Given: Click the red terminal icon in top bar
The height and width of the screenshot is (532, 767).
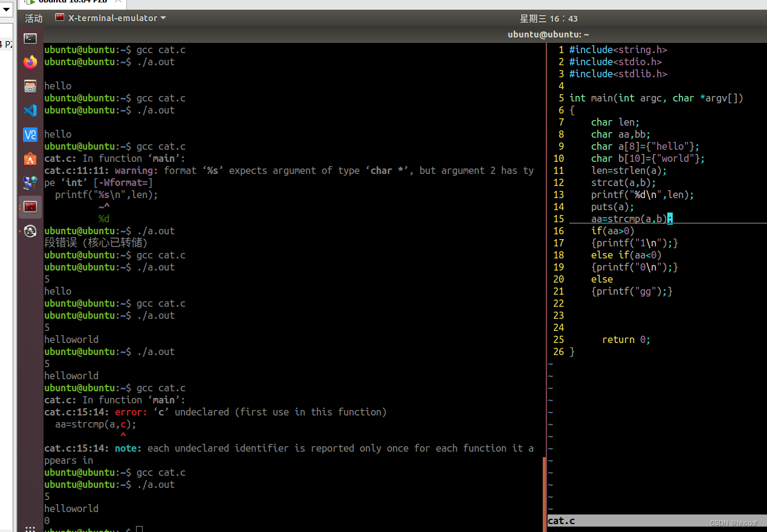Looking at the screenshot, I should (60, 18).
